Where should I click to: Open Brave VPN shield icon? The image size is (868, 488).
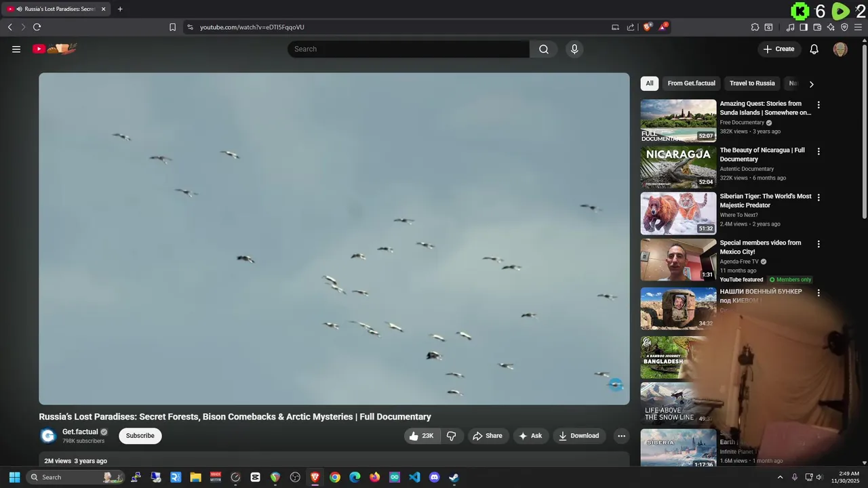[844, 27]
